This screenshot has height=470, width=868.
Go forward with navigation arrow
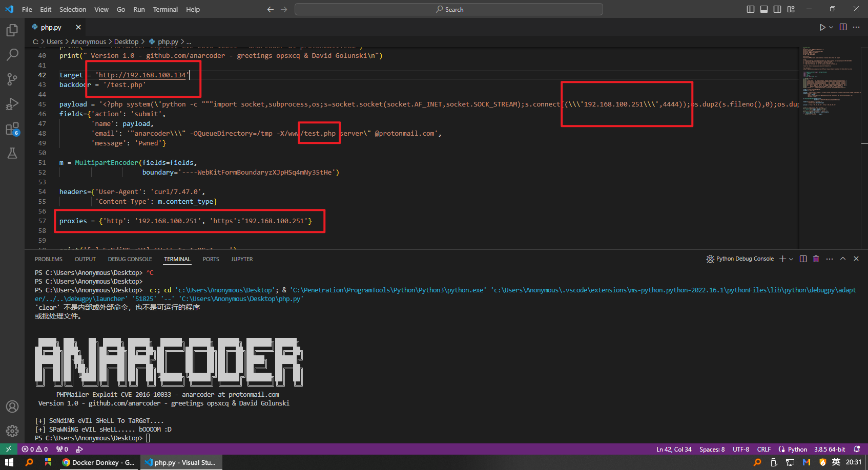[x=284, y=9]
